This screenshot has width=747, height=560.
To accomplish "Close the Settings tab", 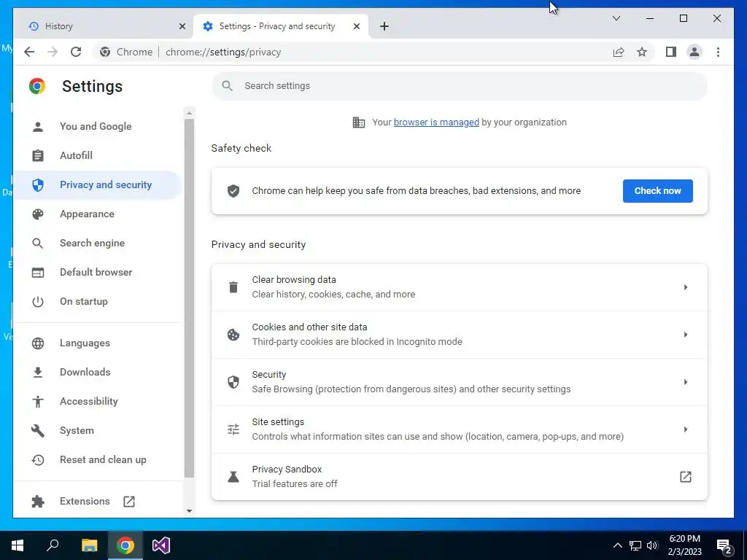I will (x=356, y=26).
